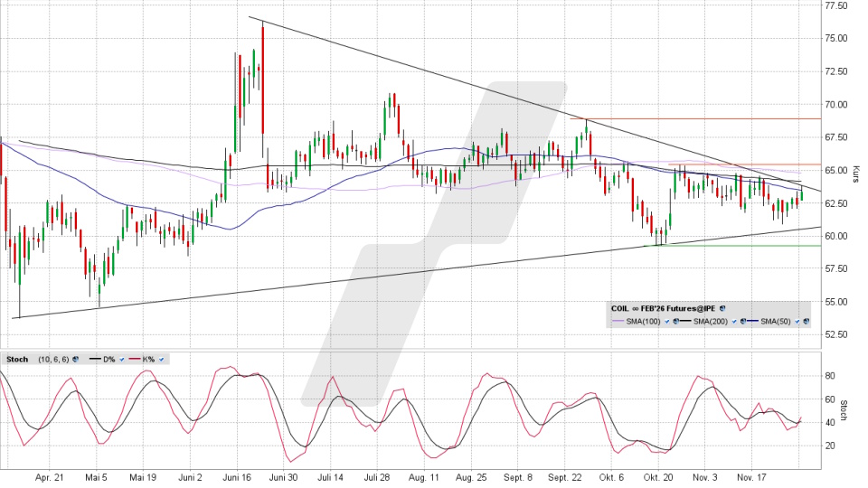This screenshot has width=868, height=488.
Task: Click the settings icon after SMA(50)
Action: [806, 321]
